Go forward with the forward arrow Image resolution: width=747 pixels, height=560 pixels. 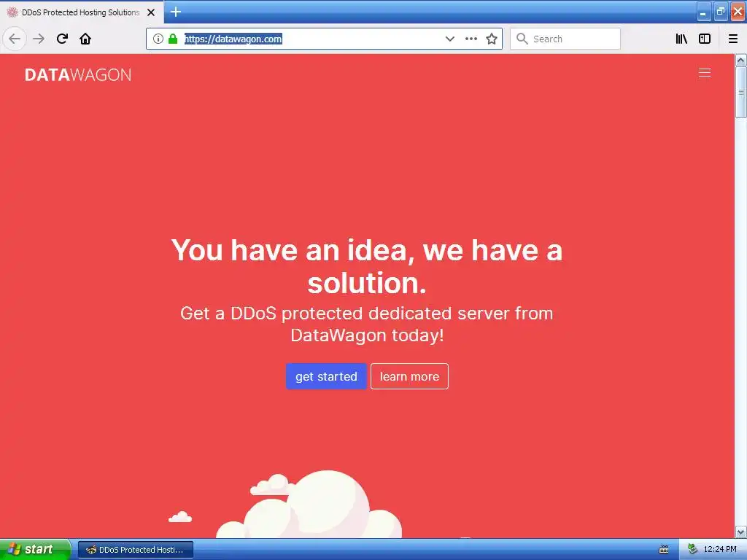pyautogui.click(x=39, y=39)
